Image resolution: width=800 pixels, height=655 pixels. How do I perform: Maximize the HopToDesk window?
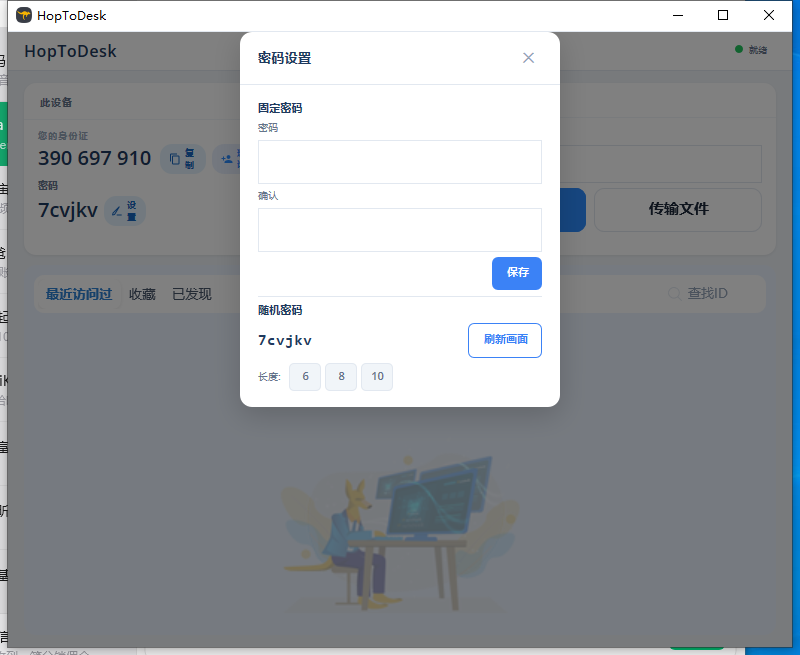coord(722,15)
